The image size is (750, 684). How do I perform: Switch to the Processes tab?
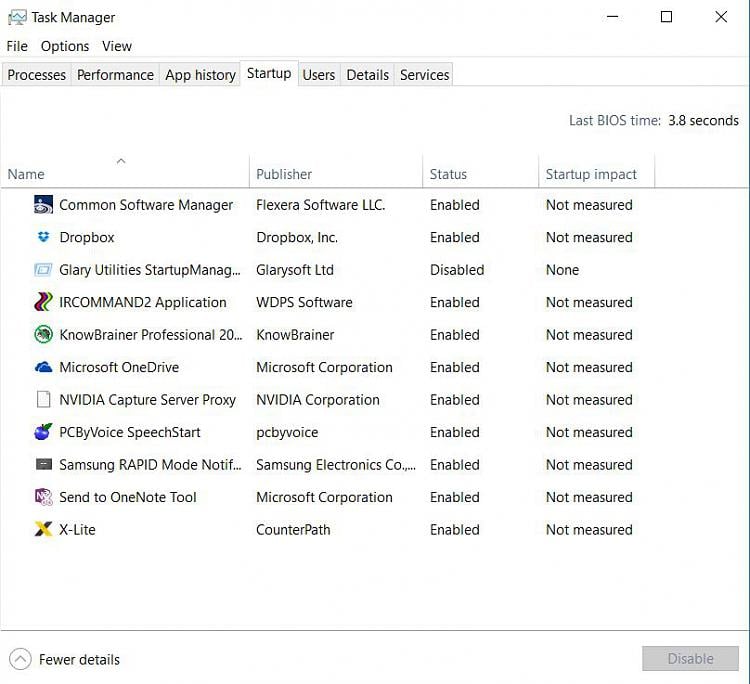[x=36, y=75]
